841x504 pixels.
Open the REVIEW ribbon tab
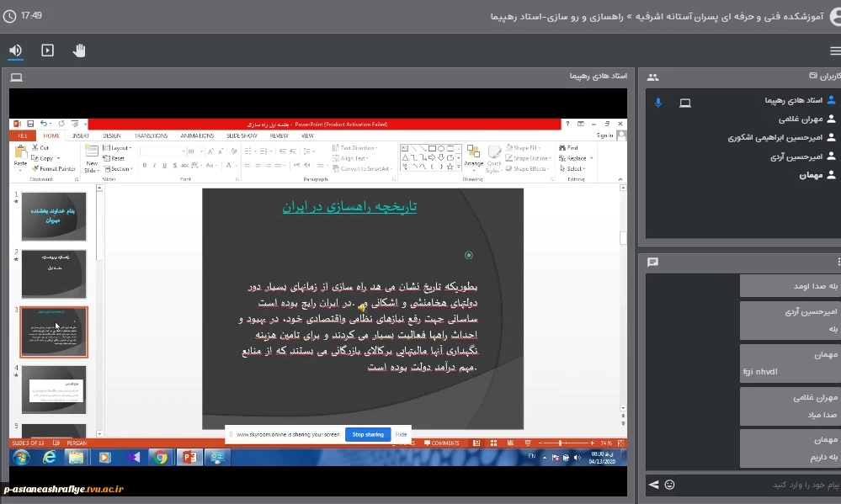279,135
